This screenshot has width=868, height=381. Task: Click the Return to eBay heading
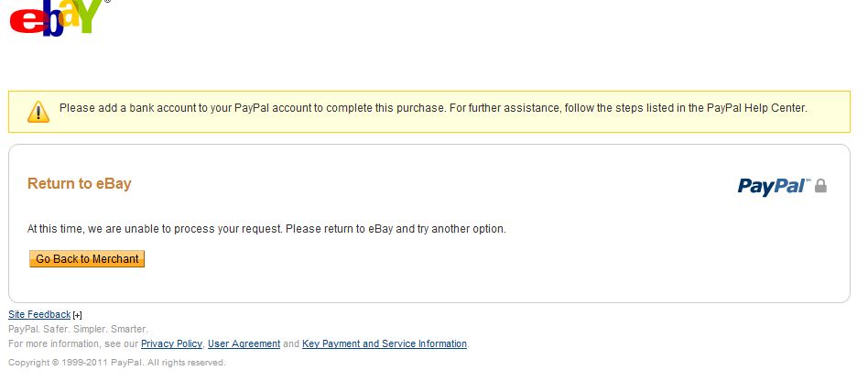[80, 184]
